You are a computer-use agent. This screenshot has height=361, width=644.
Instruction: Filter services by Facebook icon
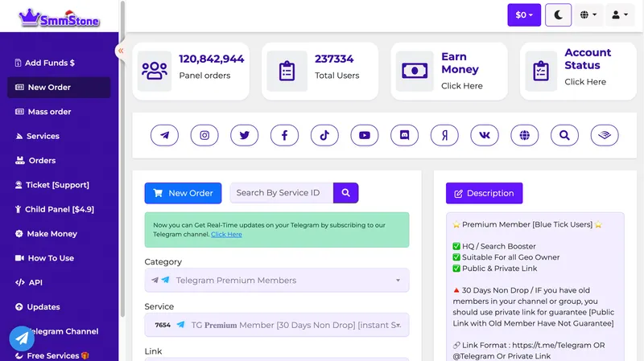tap(284, 135)
